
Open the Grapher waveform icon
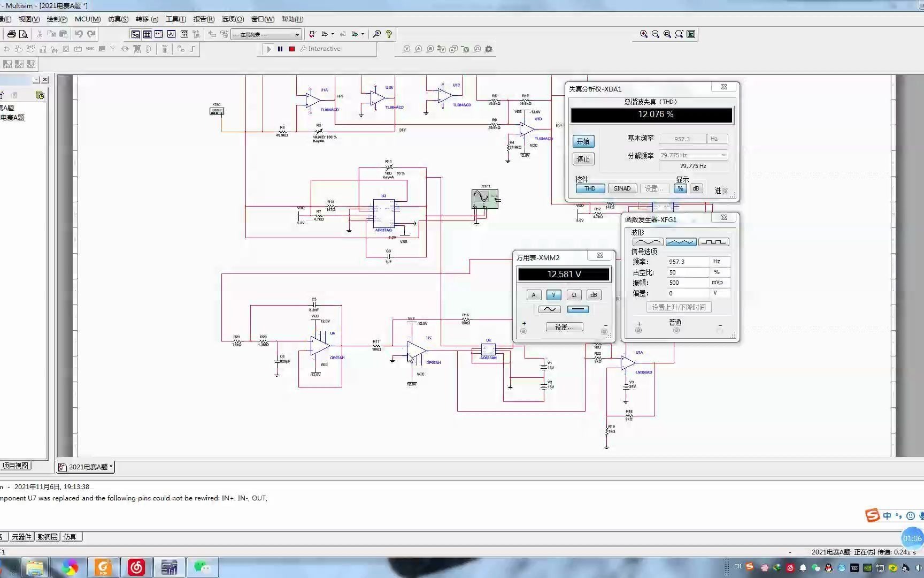[171, 34]
